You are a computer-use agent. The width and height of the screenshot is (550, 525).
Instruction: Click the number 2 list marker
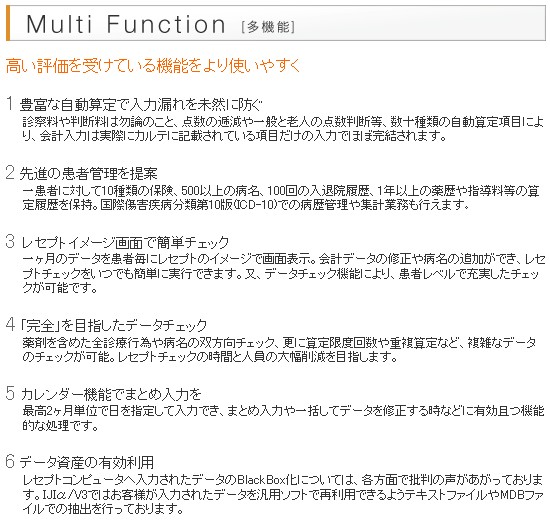tap(10, 173)
